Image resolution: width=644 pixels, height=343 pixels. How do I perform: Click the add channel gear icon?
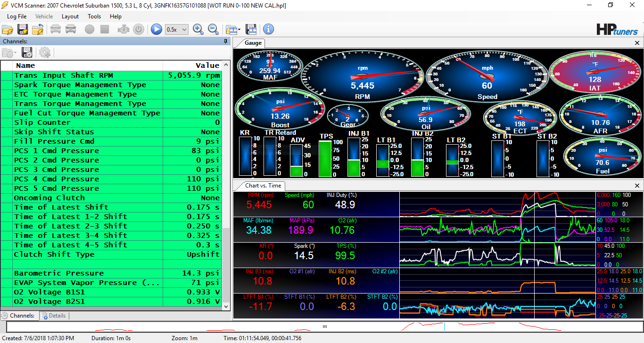pos(45,52)
